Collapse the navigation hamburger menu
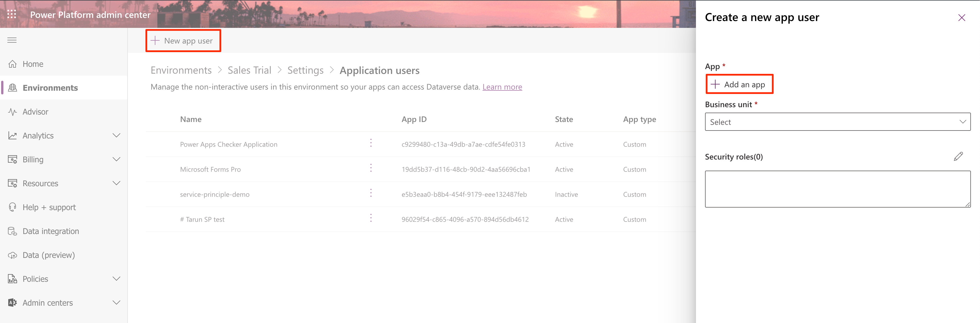 click(x=12, y=40)
